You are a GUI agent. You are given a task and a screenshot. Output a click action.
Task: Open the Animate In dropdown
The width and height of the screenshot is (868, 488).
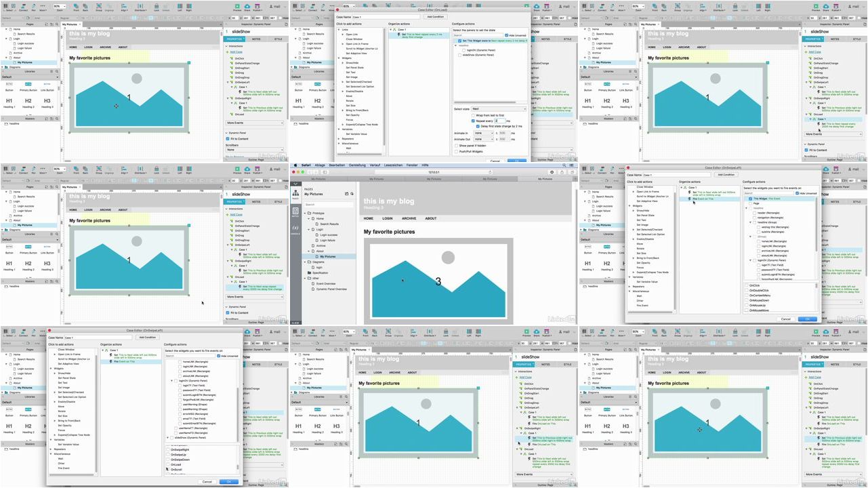483,134
